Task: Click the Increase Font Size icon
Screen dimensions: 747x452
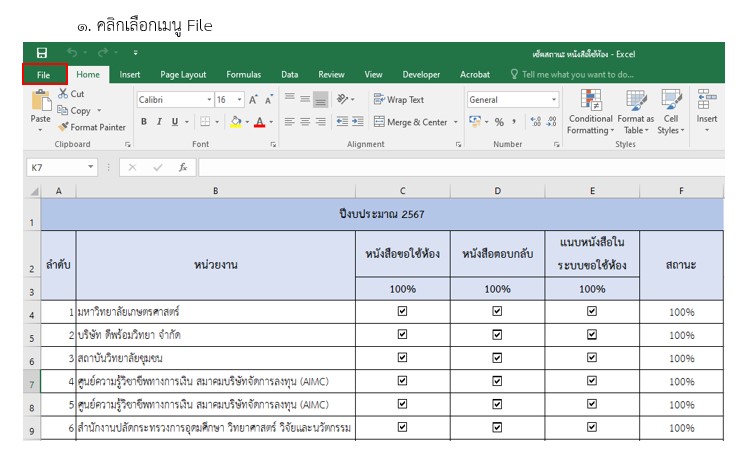Action: [253, 100]
